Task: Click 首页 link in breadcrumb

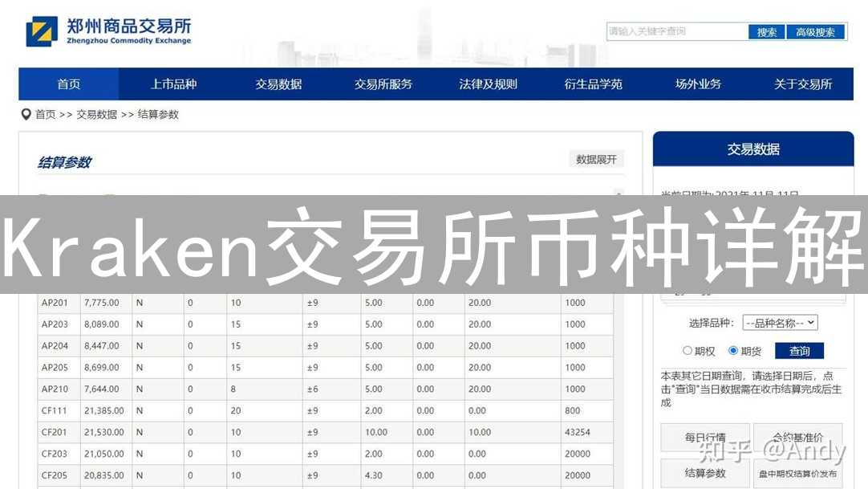Action: pos(46,115)
